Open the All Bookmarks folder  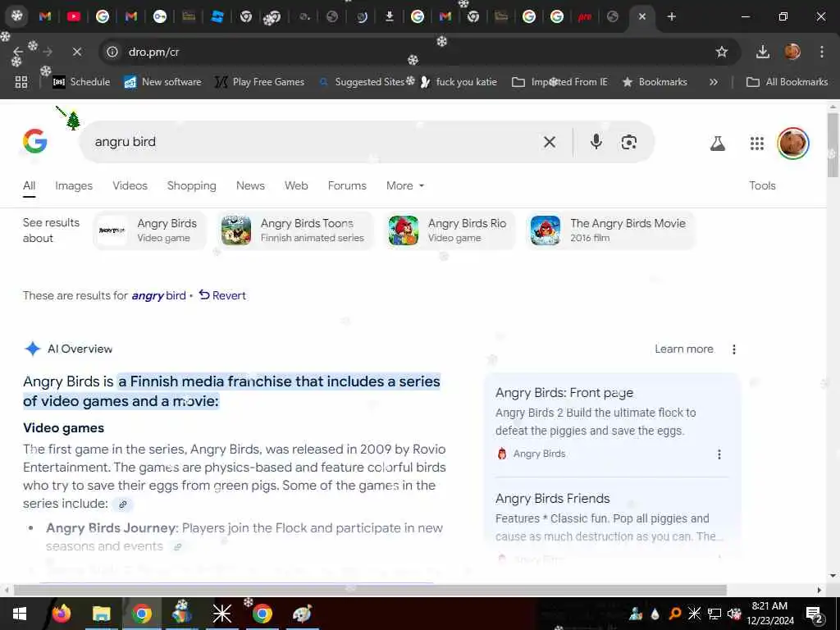point(787,82)
